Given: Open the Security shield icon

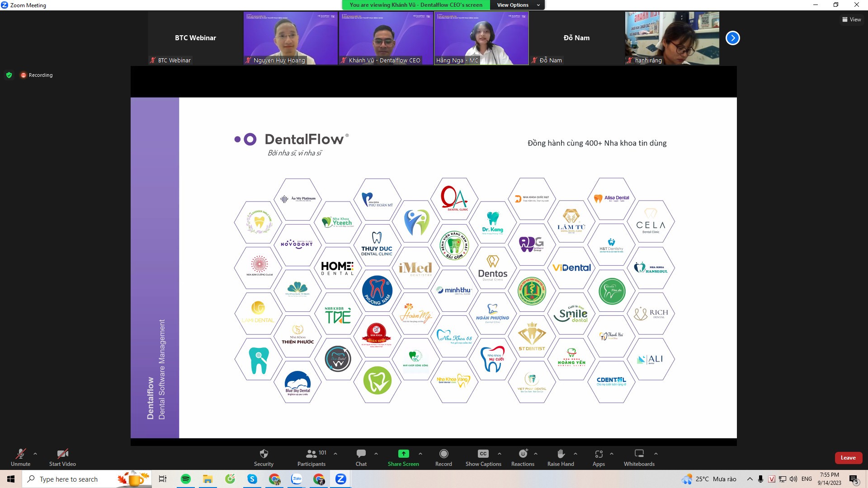Looking at the screenshot, I should point(264,454).
